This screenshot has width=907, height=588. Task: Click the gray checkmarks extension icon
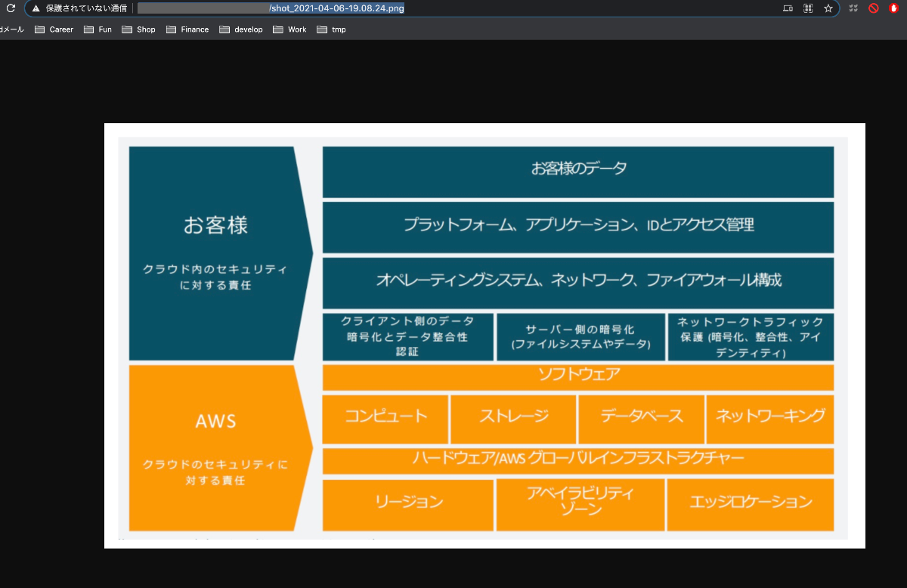[x=853, y=8]
